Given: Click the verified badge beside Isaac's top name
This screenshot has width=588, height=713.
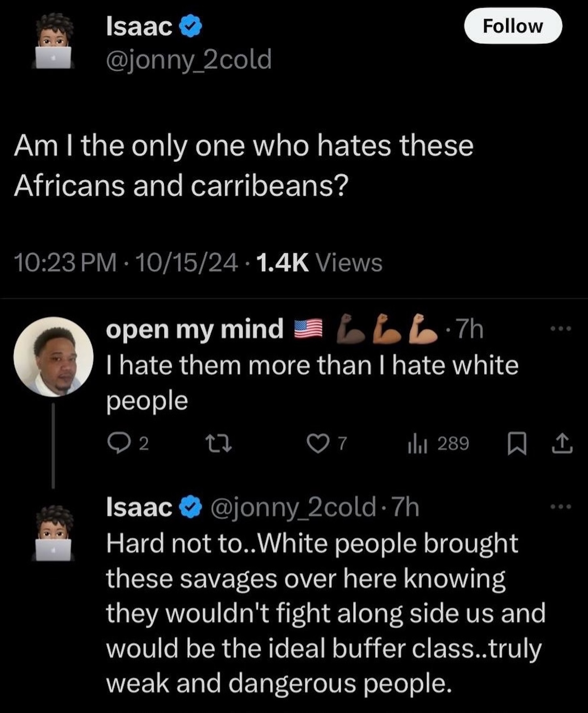Looking at the screenshot, I should pyautogui.click(x=191, y=27).
